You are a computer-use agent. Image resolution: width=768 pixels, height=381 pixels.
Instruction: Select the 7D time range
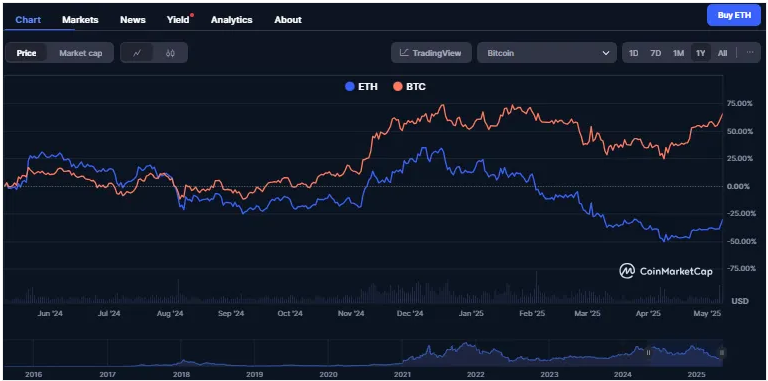(655, 53)
